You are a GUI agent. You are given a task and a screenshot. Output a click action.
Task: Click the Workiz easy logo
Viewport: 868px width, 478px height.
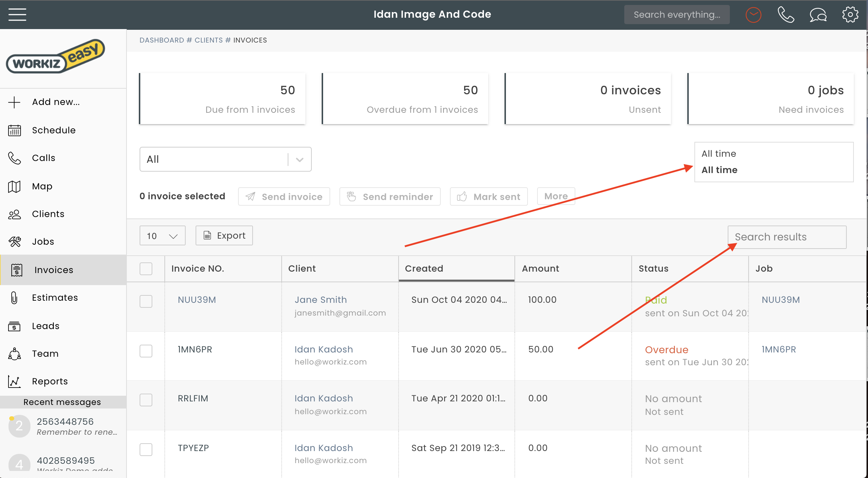pos(56,57)
